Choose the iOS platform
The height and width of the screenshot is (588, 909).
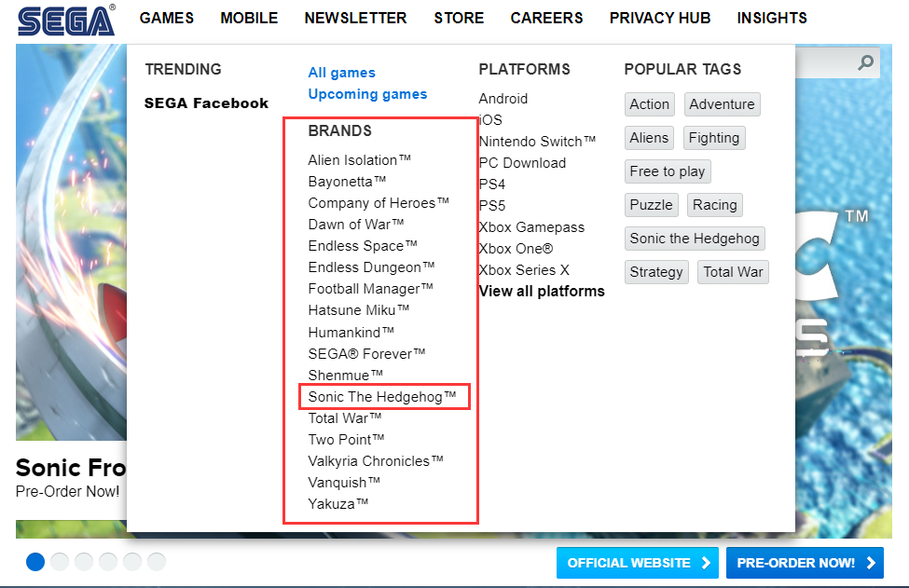[490, 120]
